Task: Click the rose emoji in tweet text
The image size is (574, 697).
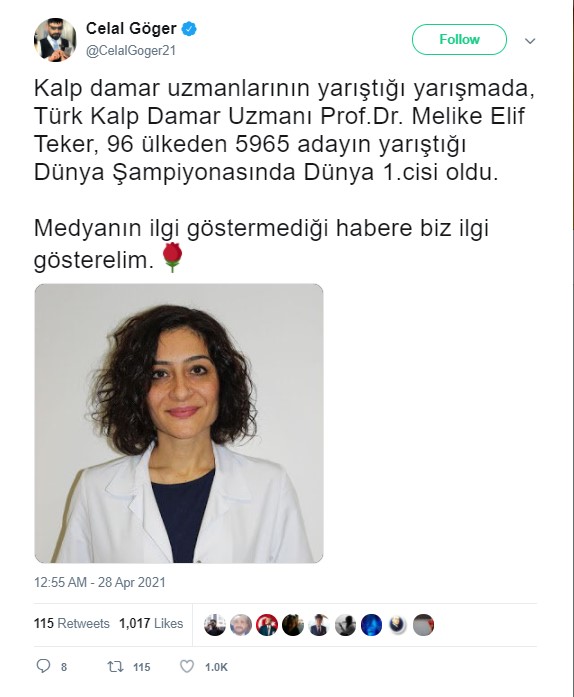Action: coord(172,258)
